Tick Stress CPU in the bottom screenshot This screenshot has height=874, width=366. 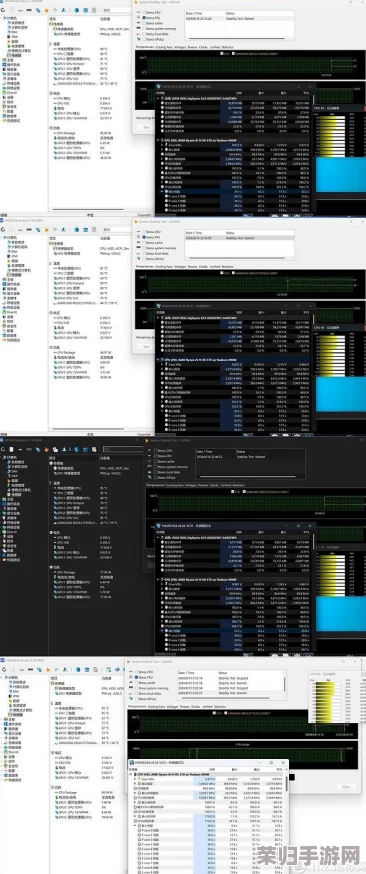pos(137,672)
